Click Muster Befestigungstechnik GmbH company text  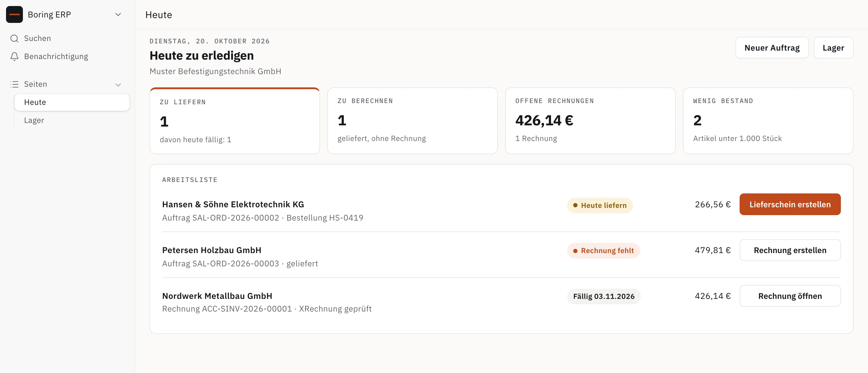point(215,71)
